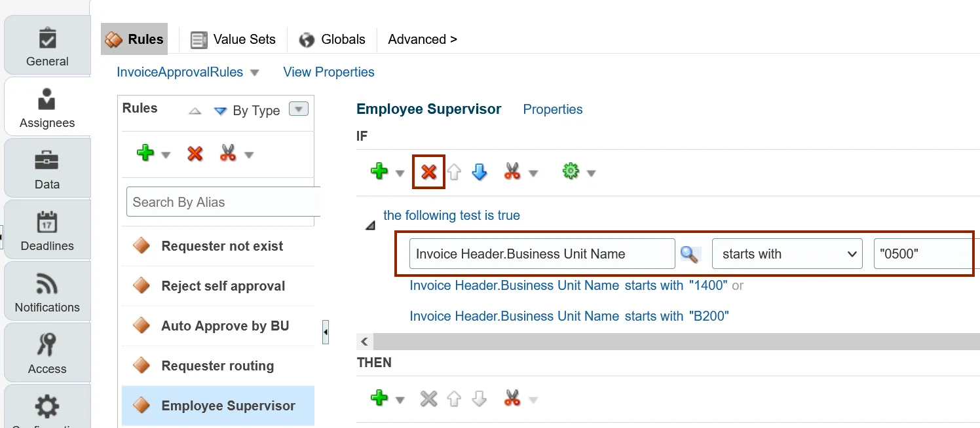Click scissors cut icon in Rules panel

tap(228, 154)
